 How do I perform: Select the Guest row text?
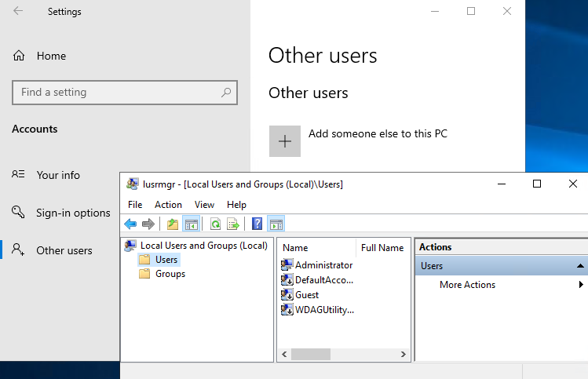pyautogui.click(x=307, y=295)
